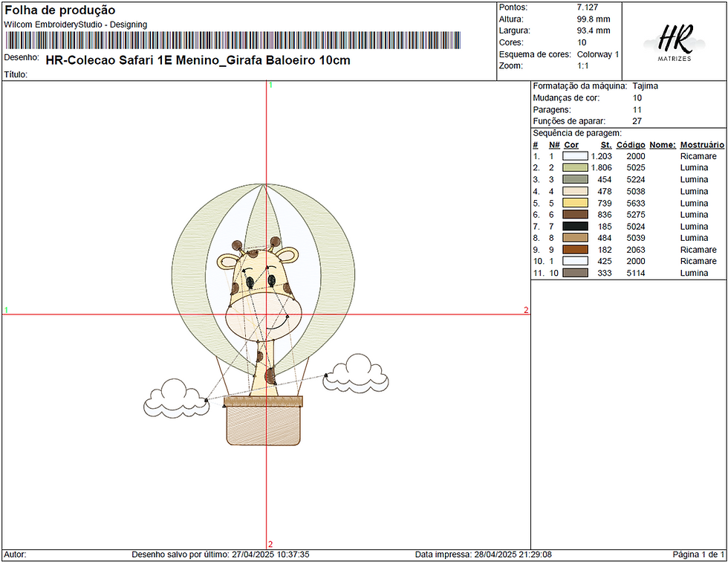Click the 'Colorway 1' value
Viewport: 728px width, 562px height.
coord(598,54)
